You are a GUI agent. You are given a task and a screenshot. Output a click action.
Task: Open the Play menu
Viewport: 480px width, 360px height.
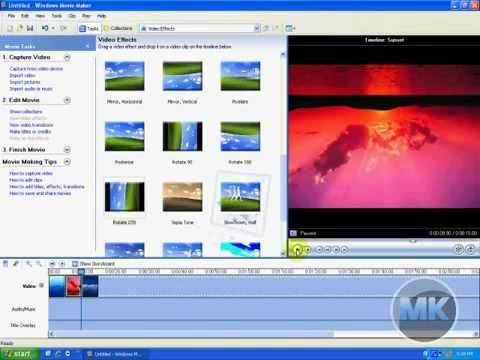tap(86, 16)
